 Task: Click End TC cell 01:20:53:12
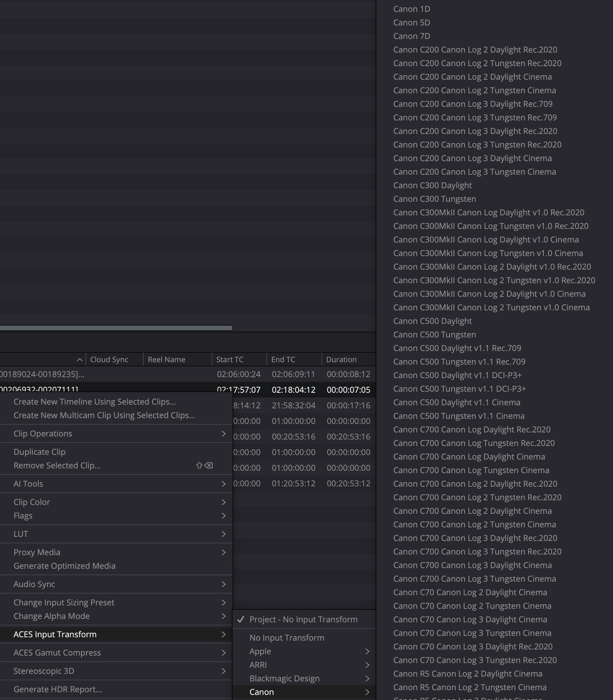294,483
